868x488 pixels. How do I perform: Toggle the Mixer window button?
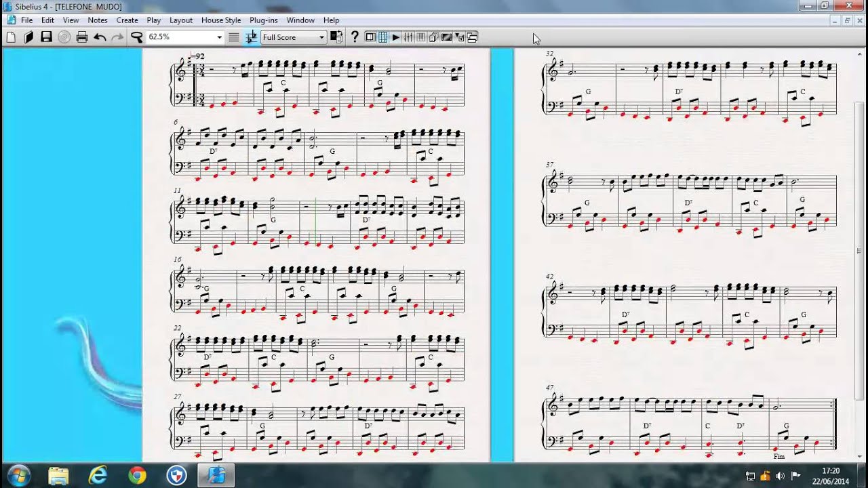tap(408, 37)
